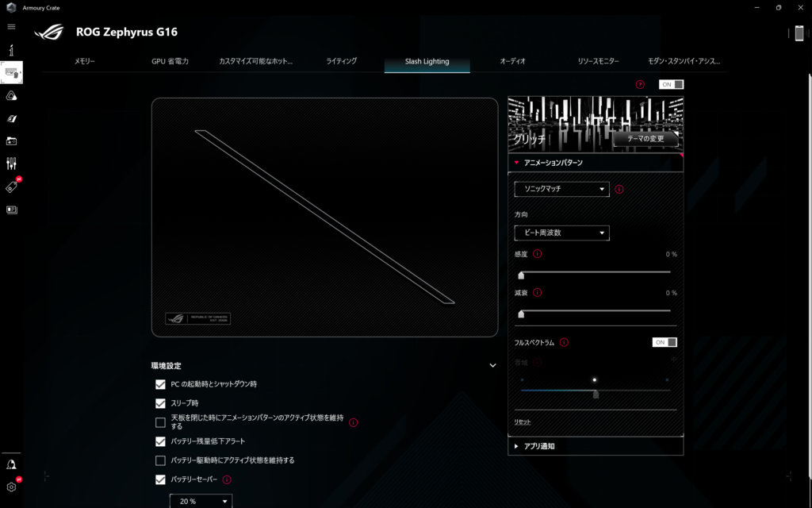812x508 pixels.
Task: Select the Slash Lighting tab
Action: pyautogui.click(x=427, y=61)
